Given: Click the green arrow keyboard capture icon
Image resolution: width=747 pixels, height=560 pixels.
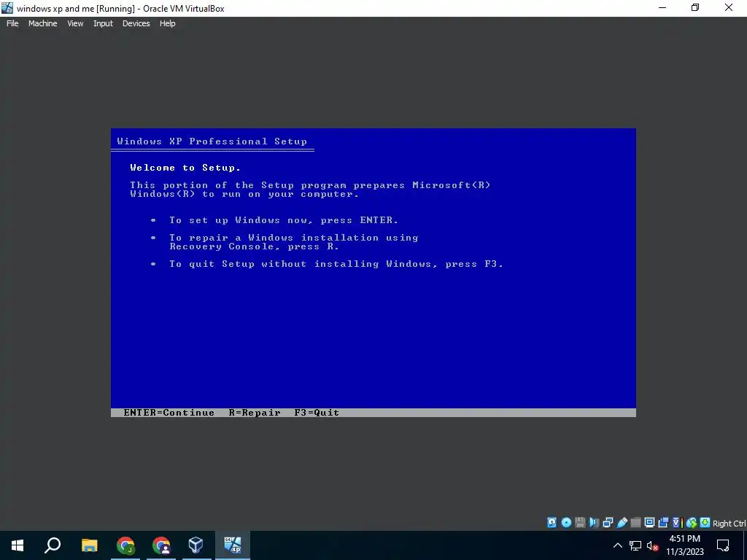Looking at the screenshot, I should (x=705, y=523).
